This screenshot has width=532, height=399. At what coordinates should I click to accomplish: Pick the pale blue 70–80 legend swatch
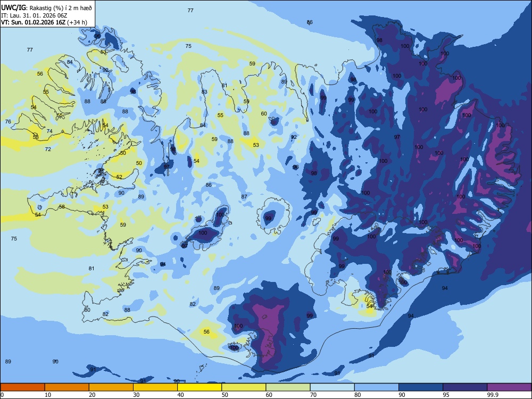pos(332,387)
